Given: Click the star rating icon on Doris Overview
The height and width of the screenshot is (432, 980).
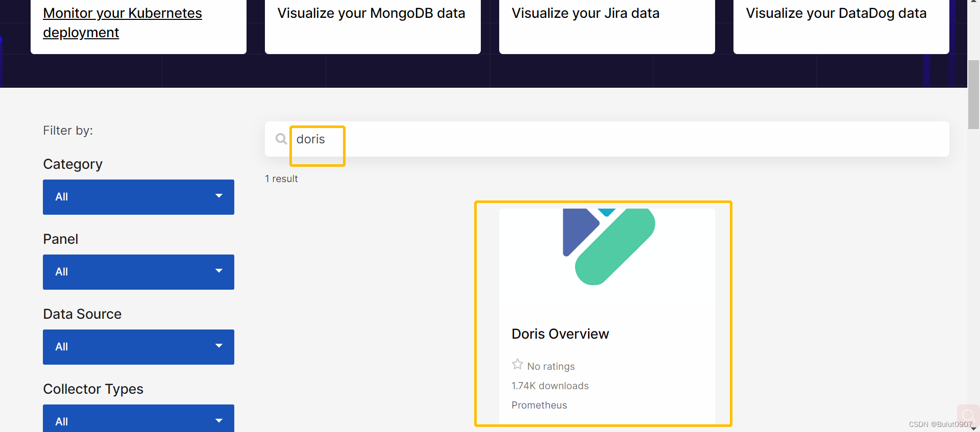Looking at the screenshot, I should point(518,364).
